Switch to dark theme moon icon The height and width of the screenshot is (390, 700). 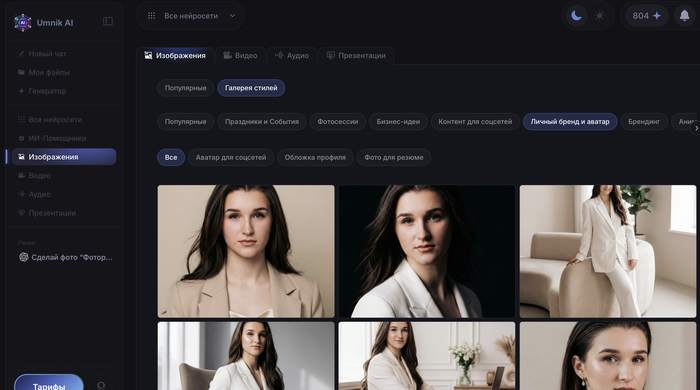(x=576, y=16)
